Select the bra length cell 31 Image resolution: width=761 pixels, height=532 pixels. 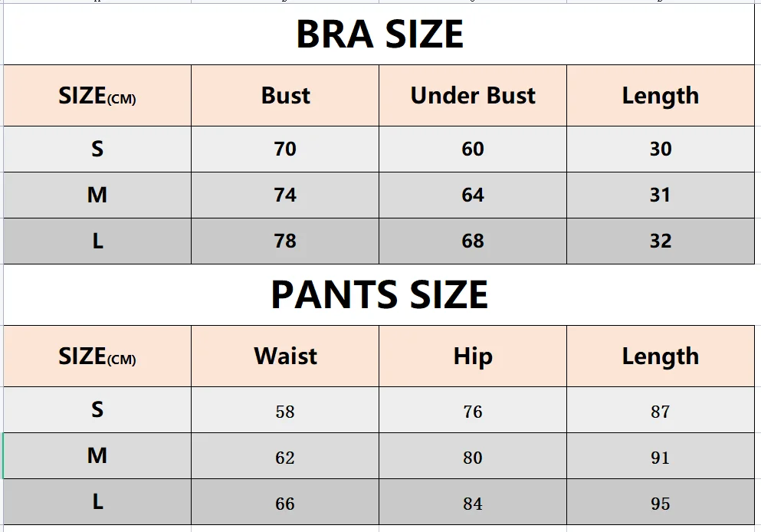point(661,195)
